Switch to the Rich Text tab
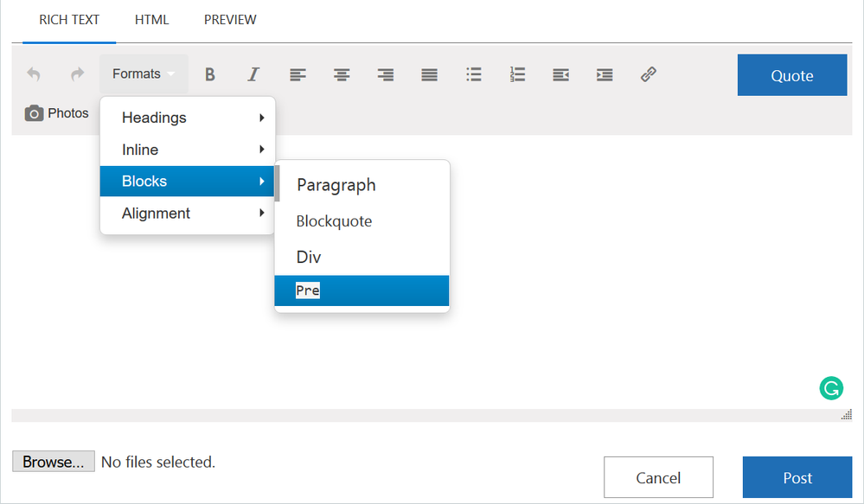Image resolution: width=864 pixels, height=504 pixels. tap(69, 20)
